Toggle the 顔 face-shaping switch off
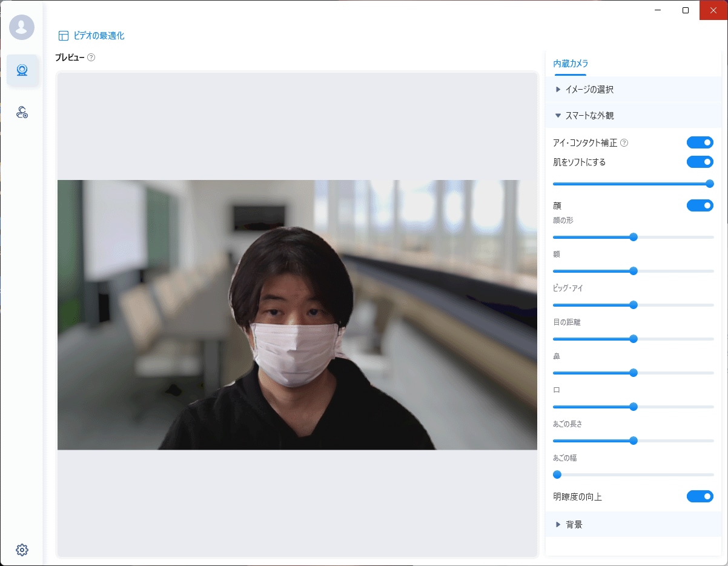Image resolution: width=728 pixels, height=566 pixels. coord(700,205)
